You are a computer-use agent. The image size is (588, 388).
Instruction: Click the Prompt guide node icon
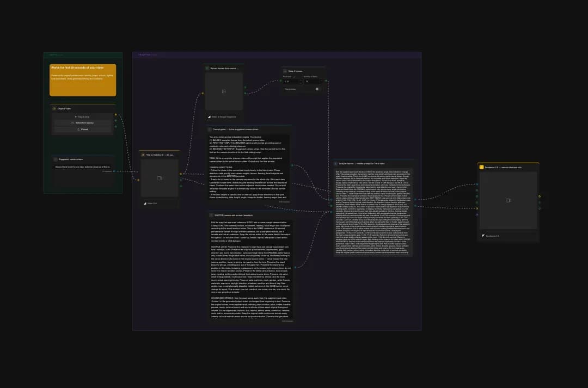click(x=210, y=130)
